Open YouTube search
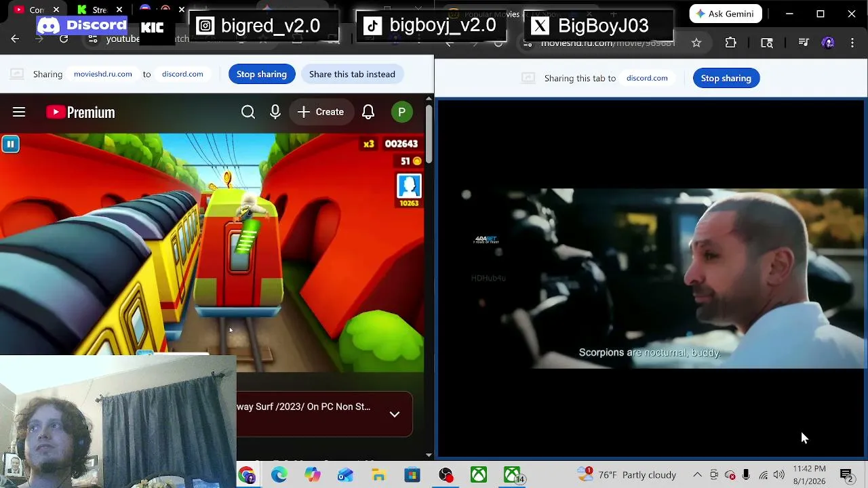 pos(248,112)
